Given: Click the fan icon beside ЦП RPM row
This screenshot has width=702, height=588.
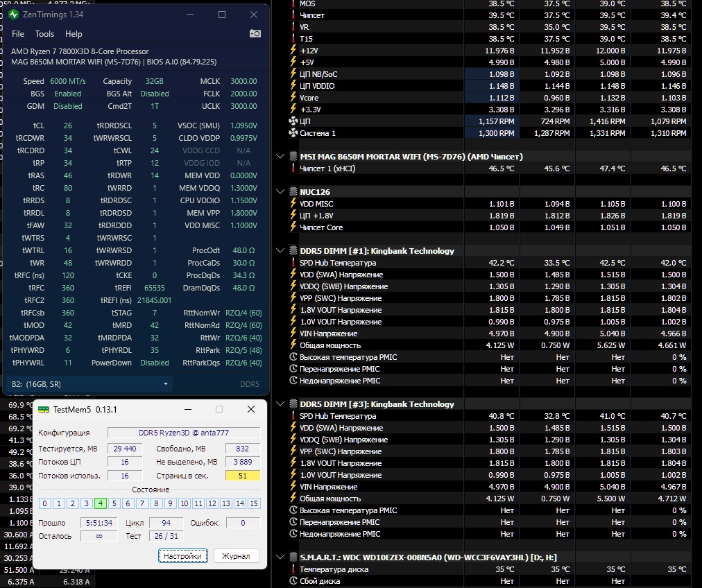Looking at the screenshot, I should (x=293, y=121).
